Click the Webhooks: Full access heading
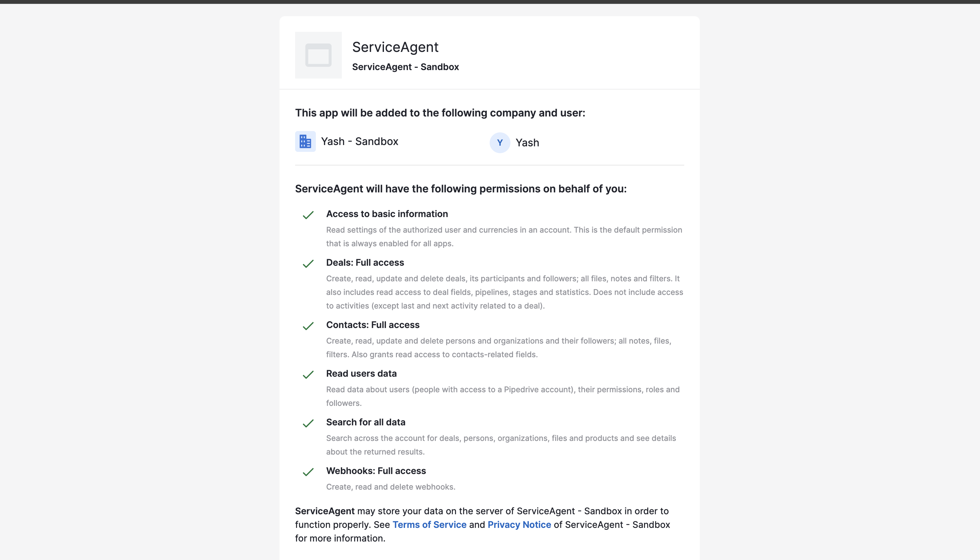This screenshot has height=560, width=980. pyautogui.click(x=376, y=471)
